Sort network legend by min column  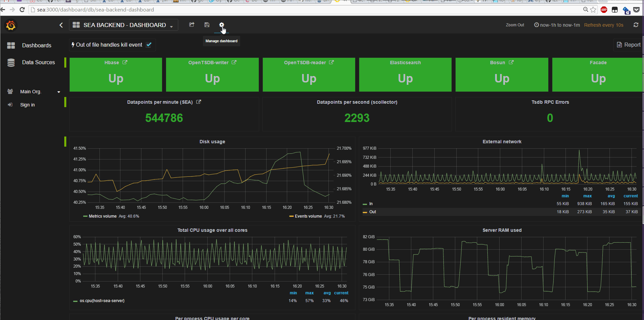[x=565, y=196]
